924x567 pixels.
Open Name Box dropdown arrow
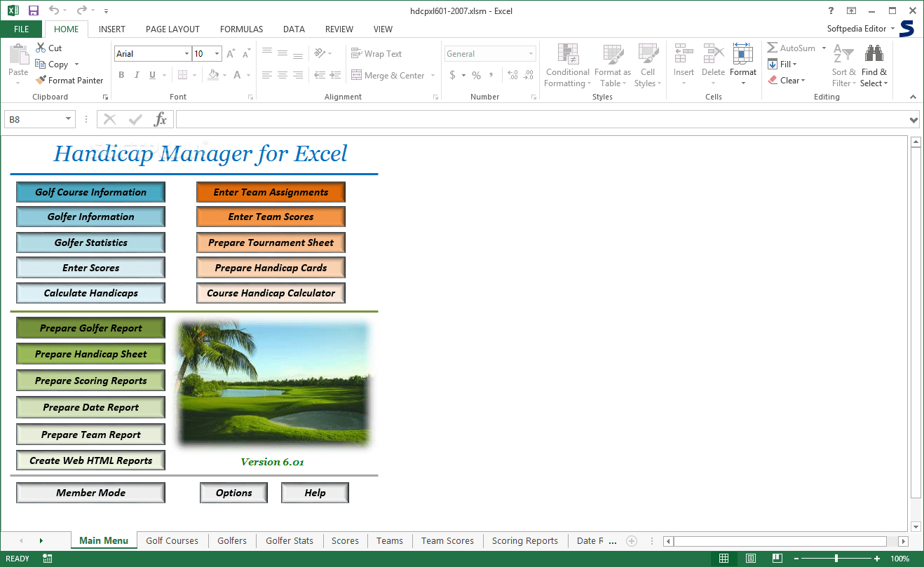pos(68,119)
